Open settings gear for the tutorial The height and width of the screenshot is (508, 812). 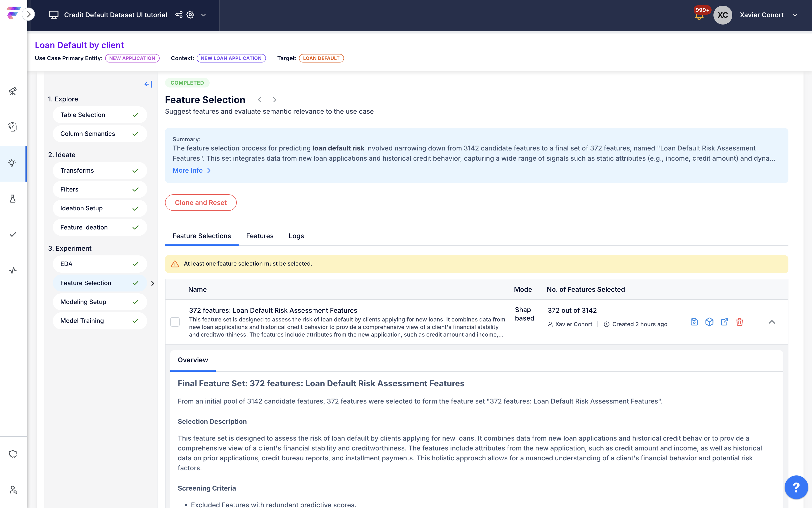tap(191, 15)
